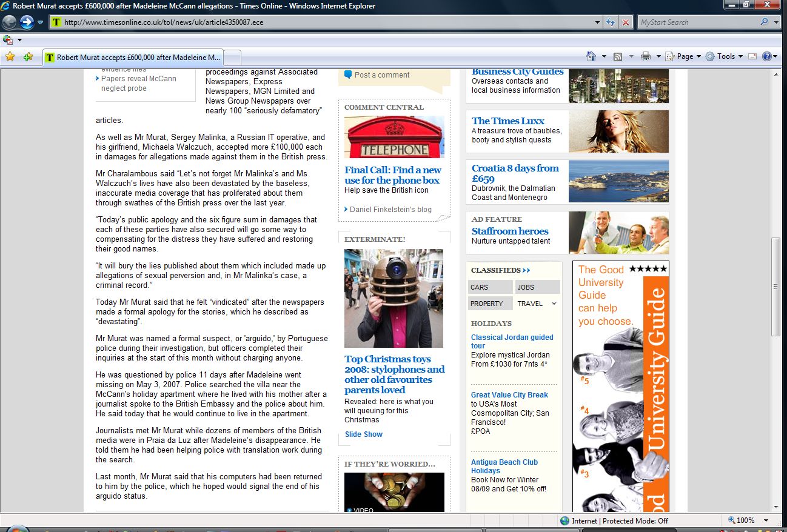Click the browser Forward arrow button
Viewport: 787px width, 532px height.
click(27, 22)
